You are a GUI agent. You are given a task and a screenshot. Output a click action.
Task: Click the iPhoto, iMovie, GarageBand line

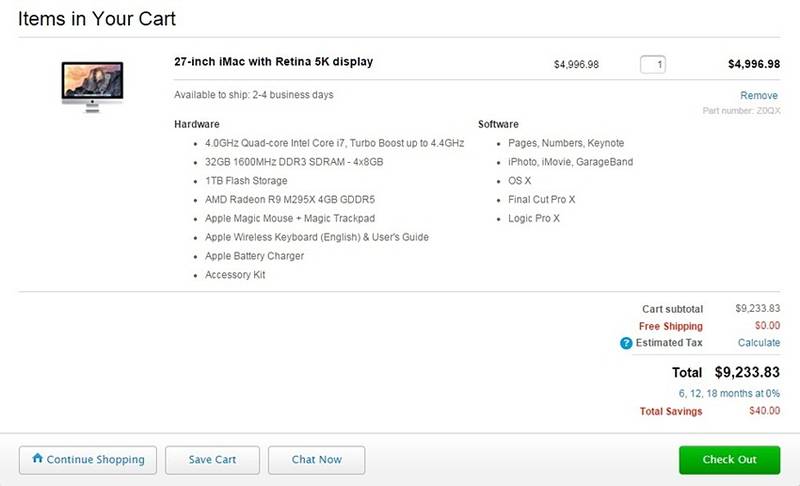click(x=570, y=162)
